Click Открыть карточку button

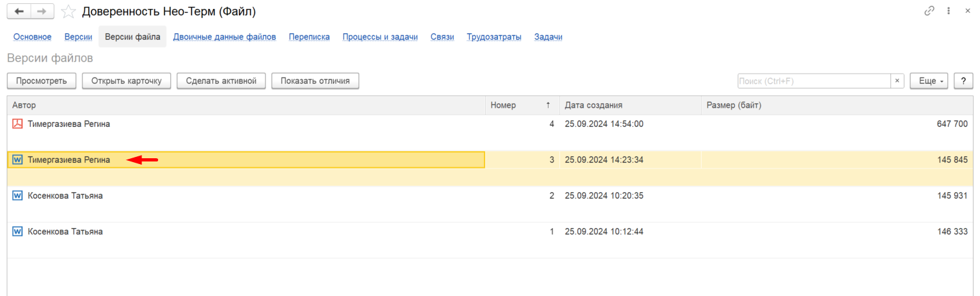coord(127,81)
